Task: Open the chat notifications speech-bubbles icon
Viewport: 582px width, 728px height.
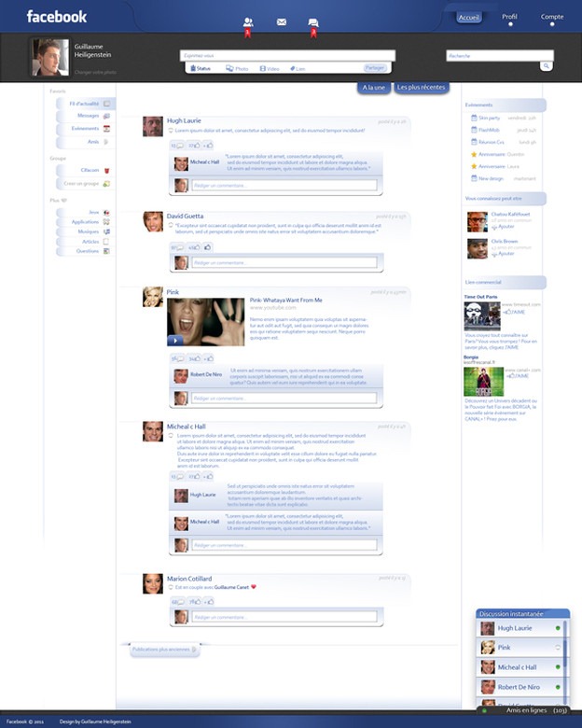Action: [313, 22]
